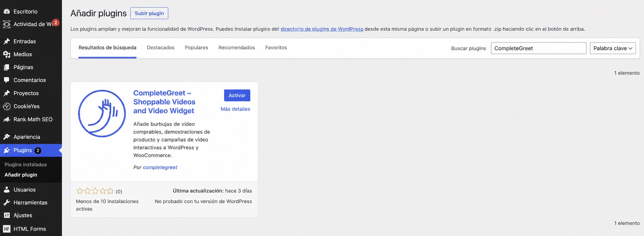Select Añadir plugin submenu item
644x236 pixels.
pos(21,175)
